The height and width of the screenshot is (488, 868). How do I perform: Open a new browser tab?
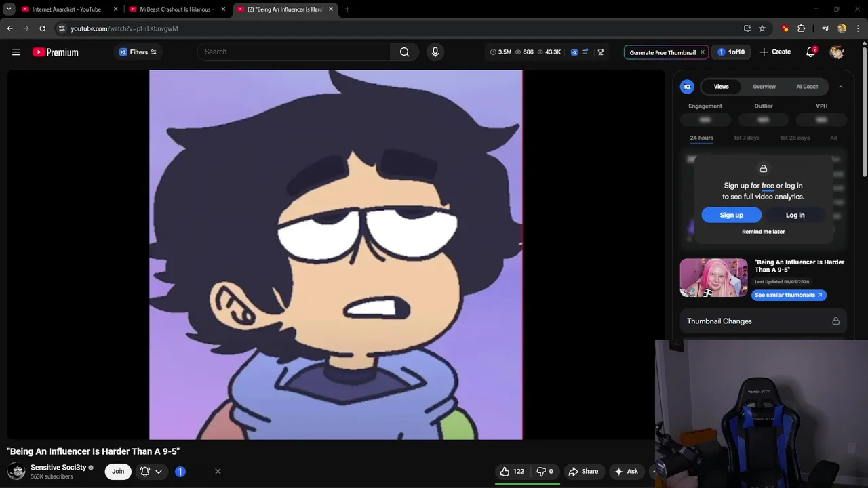(347, 9)
